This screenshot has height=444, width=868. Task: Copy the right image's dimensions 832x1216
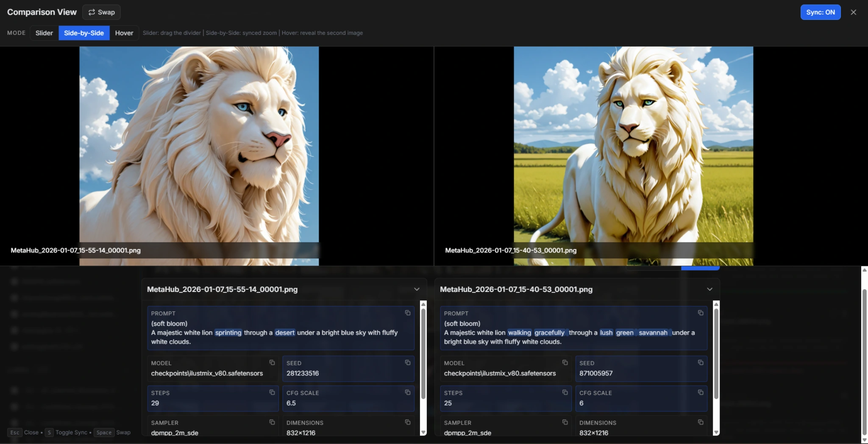tap(699, 422)
